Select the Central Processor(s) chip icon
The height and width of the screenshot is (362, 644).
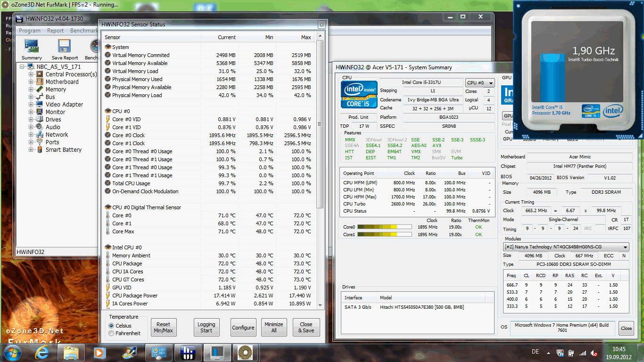[40, 74]
